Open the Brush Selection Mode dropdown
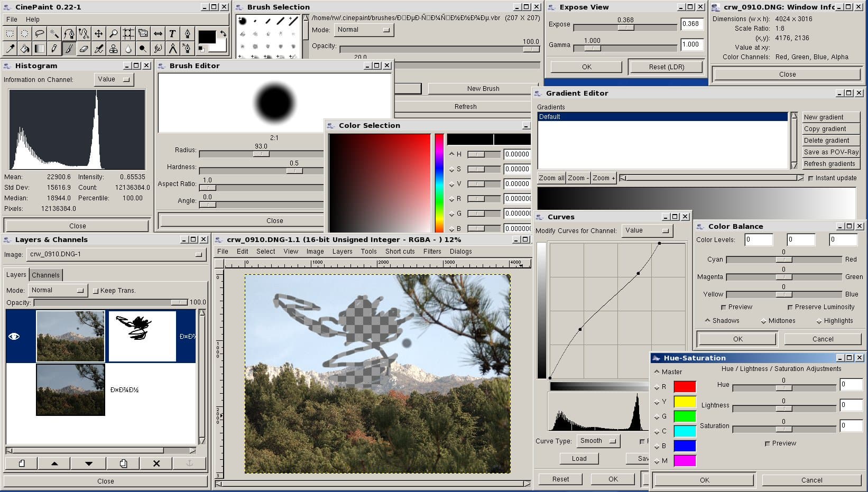The width and height of the screenshot is (868, 492). 364,30
